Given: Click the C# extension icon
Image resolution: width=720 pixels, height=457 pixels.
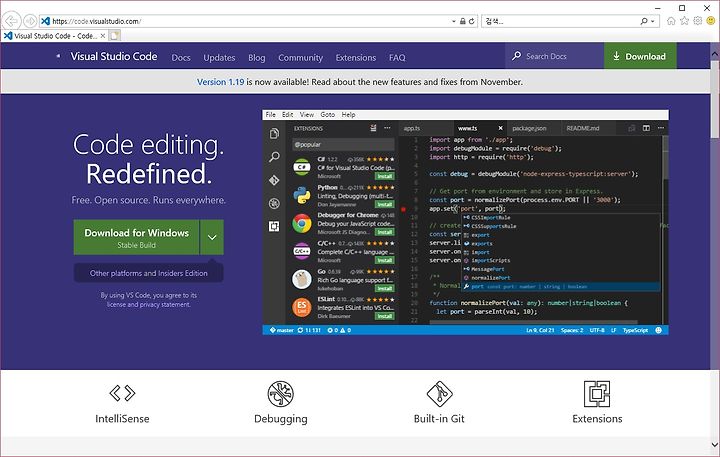Looking at the screenshot, I should (302, 167).
